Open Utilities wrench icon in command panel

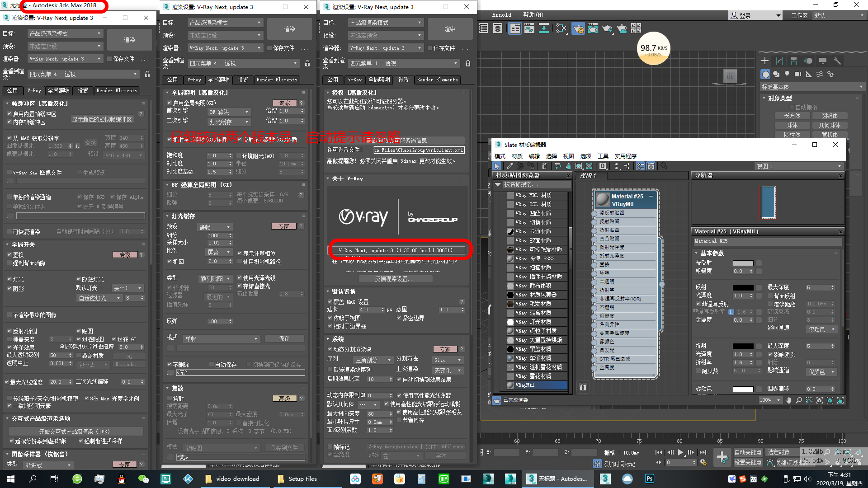click(x=837, y=61)
